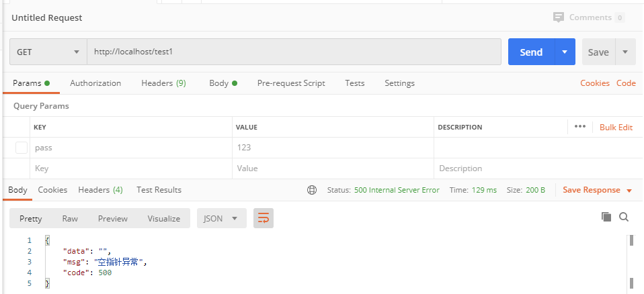This screenshot has height=294, width=644.
Task: Open the Settings tab
Action: [x=399, y=83]
